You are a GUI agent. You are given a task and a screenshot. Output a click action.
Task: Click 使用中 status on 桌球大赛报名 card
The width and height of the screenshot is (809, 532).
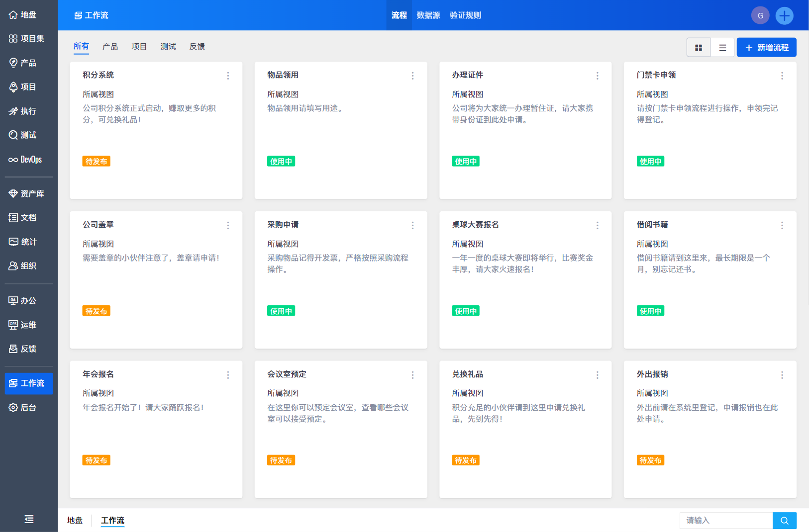pos(466,311)
